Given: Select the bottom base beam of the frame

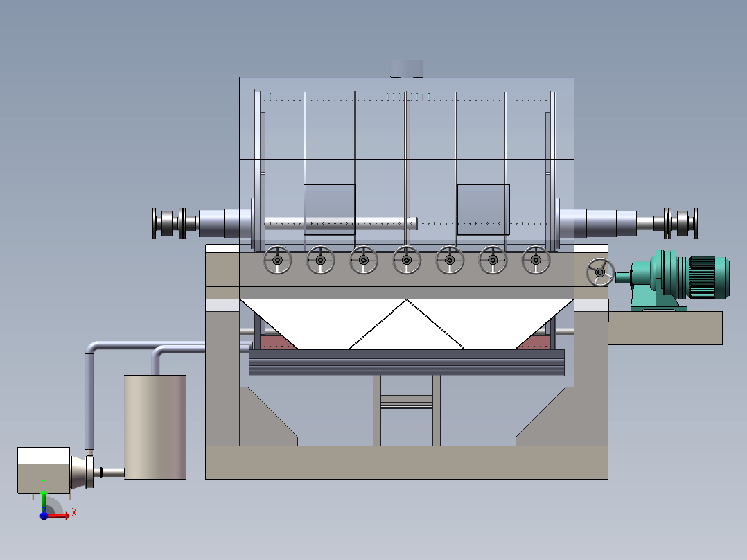Looking at the screenshot, I should click(406, 462).
